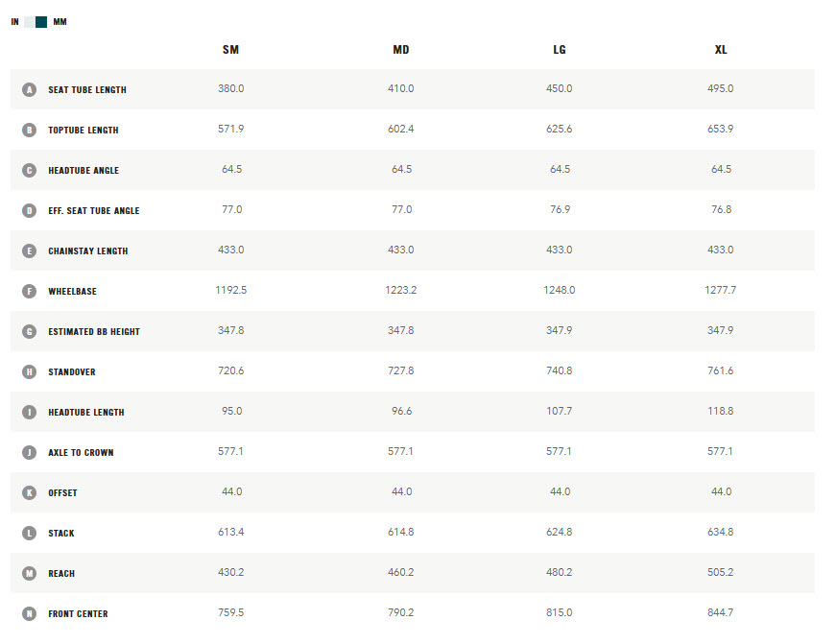Image resolution: width=836 pixels, height=644 pixels.
Task: Click the G badge beside Estimated BB Height
Action: click(x=30, y=331)
